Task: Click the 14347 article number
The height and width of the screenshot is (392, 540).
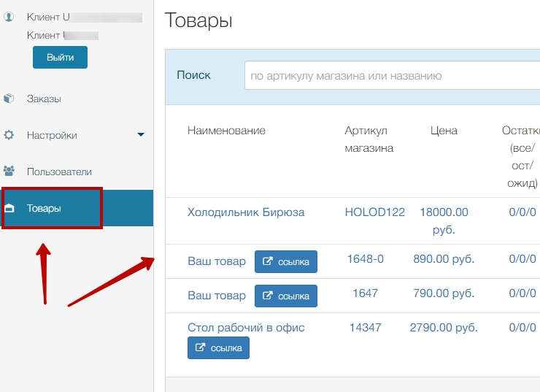Action: [365, 328]
